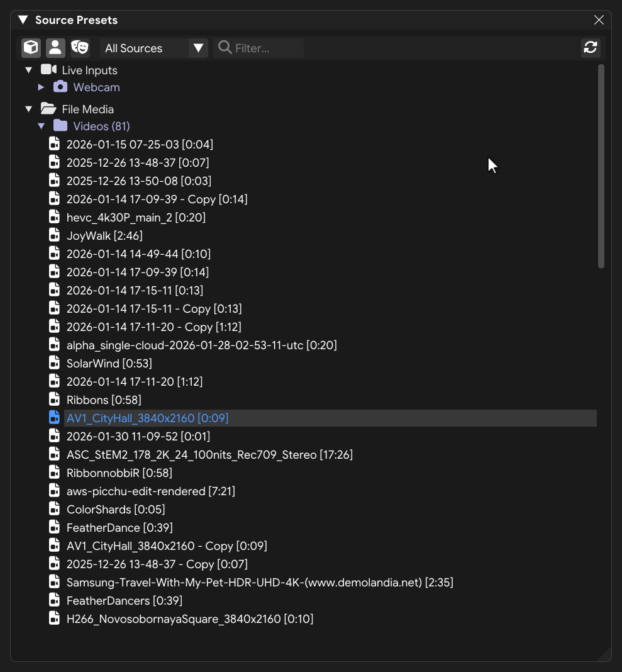
Task: Select 2026-01-14 17-11-20 - Copy [1:12]
Action: coord(154,327)
